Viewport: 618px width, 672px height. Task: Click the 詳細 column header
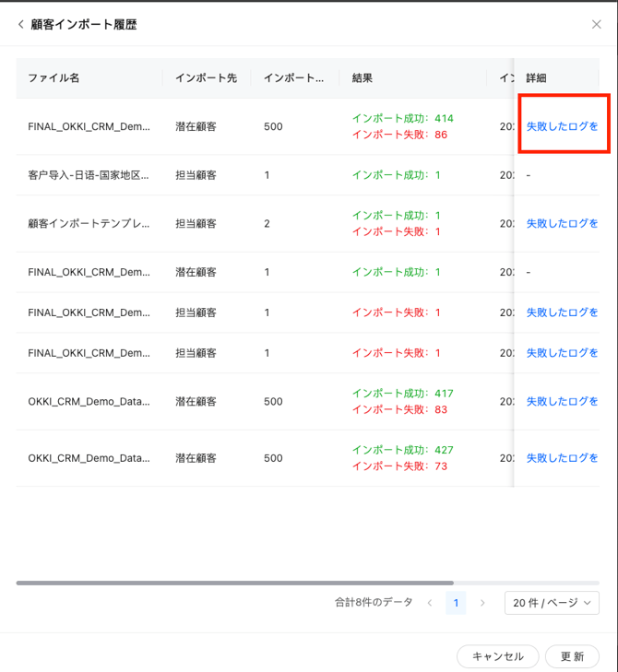[x=536, y=77]
